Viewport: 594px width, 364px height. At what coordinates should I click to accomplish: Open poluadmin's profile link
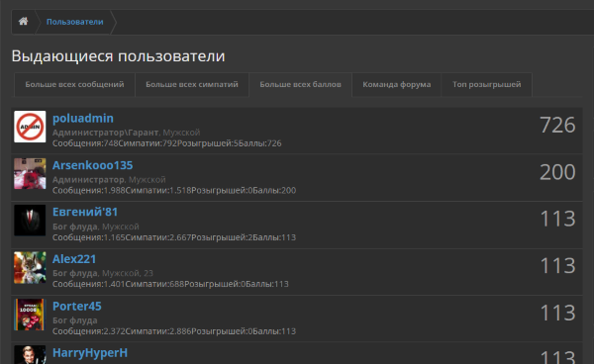83,119
